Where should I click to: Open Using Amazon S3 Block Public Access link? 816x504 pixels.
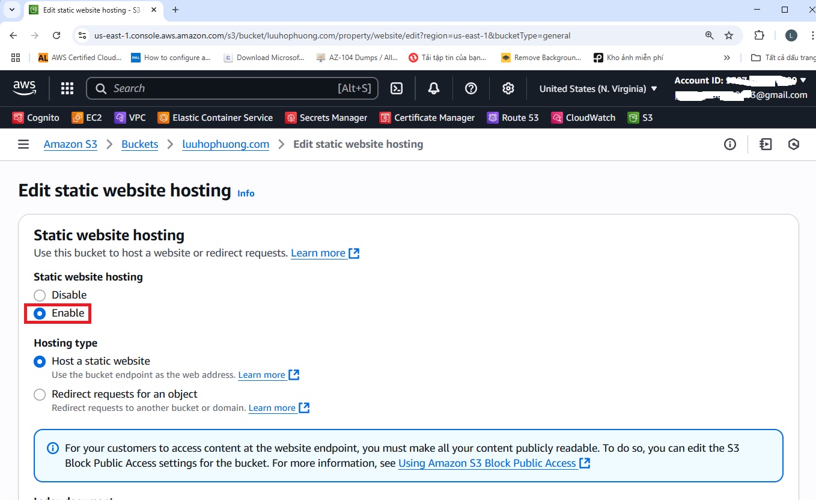(x=487, y=463)
